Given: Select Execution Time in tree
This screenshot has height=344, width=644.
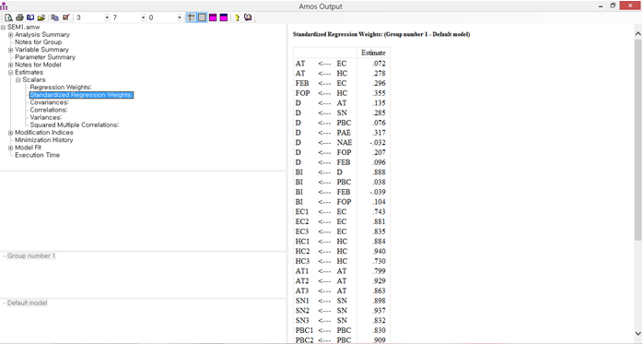Looking at the screenshot, I should coord(38,155).
